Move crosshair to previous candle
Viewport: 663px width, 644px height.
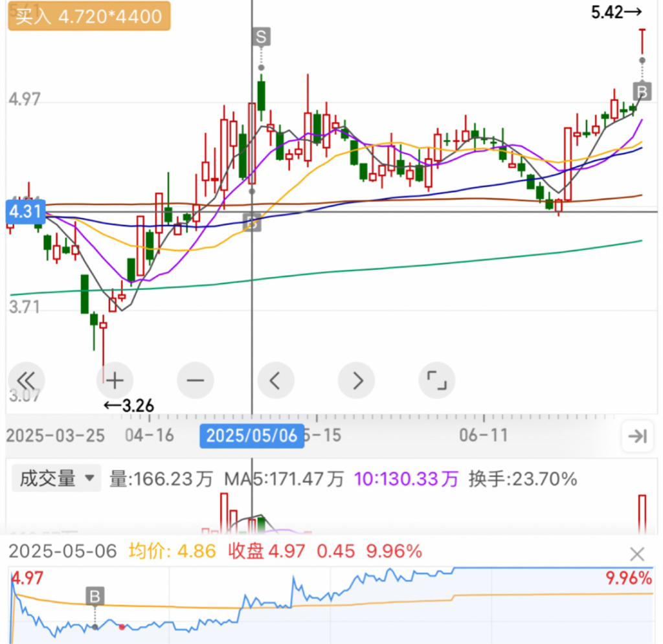276,381
